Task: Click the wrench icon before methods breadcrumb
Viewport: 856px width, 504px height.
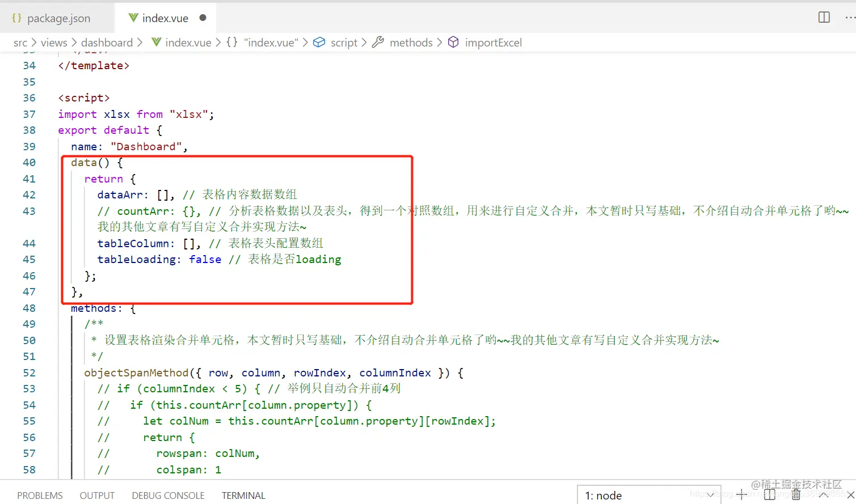Action: 378,42
